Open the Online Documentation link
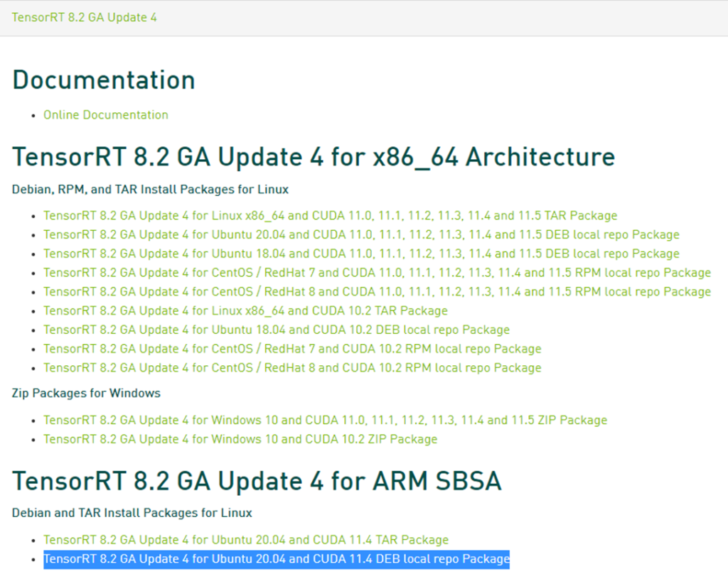The width and height of the screenshot is (728, 574). [x=106, y=115]
